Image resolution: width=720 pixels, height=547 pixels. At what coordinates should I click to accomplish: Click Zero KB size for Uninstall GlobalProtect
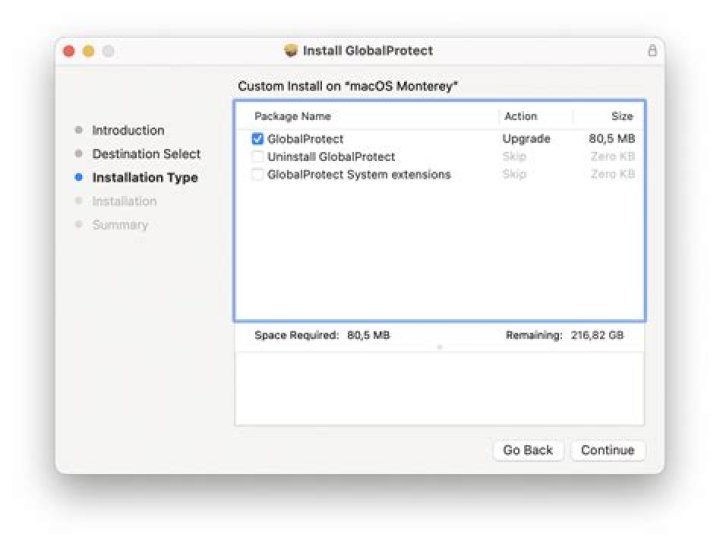coord(613,157)
